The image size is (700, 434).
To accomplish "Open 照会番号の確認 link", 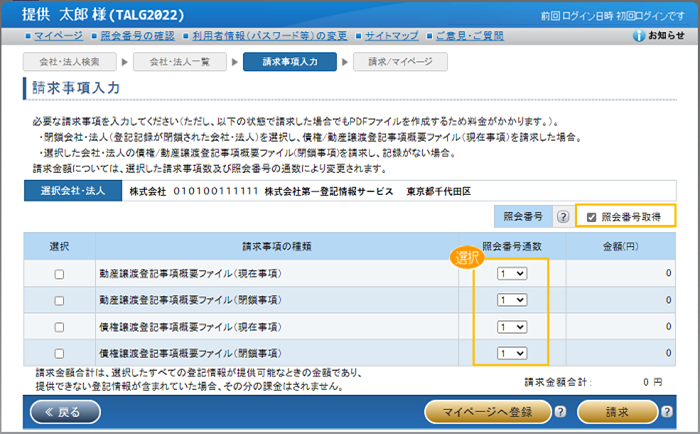I will [138, 36].
